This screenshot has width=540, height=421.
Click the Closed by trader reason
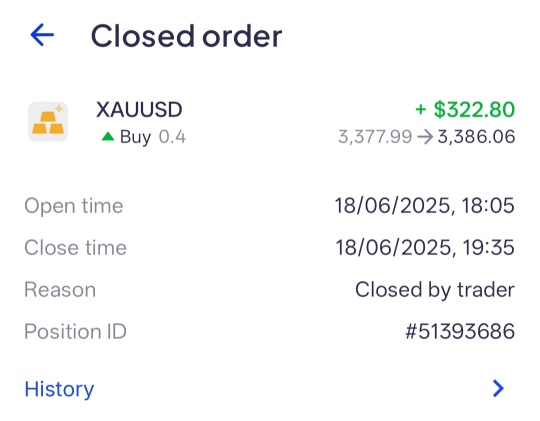pyautogui.click(x=435, y=290)
